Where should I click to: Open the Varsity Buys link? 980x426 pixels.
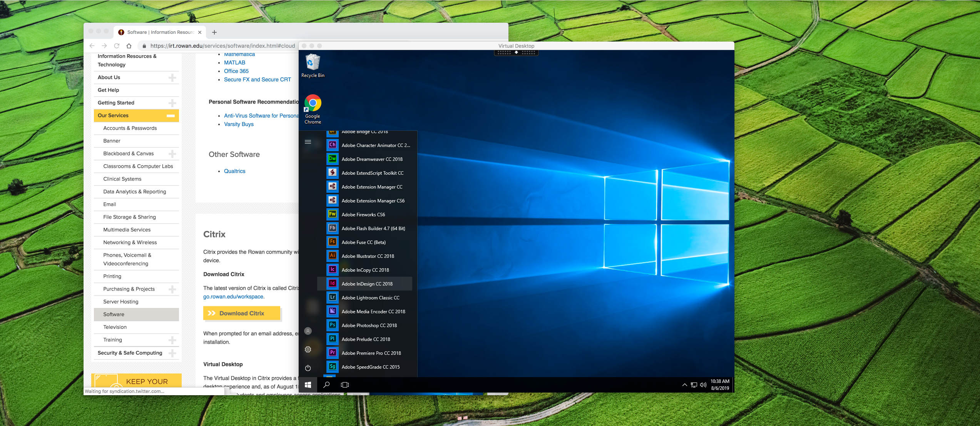tap(239, 124)
